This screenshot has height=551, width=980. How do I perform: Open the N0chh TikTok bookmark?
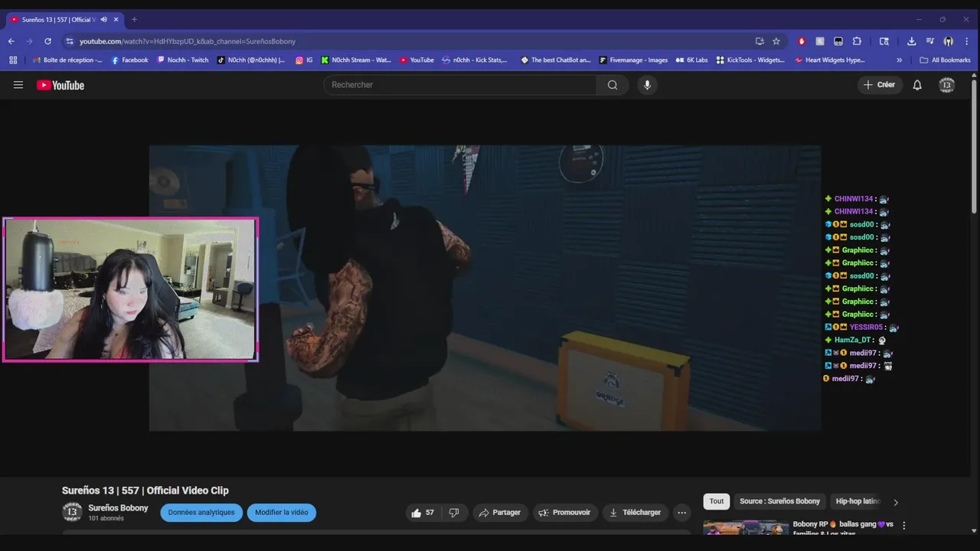(251, 60)
